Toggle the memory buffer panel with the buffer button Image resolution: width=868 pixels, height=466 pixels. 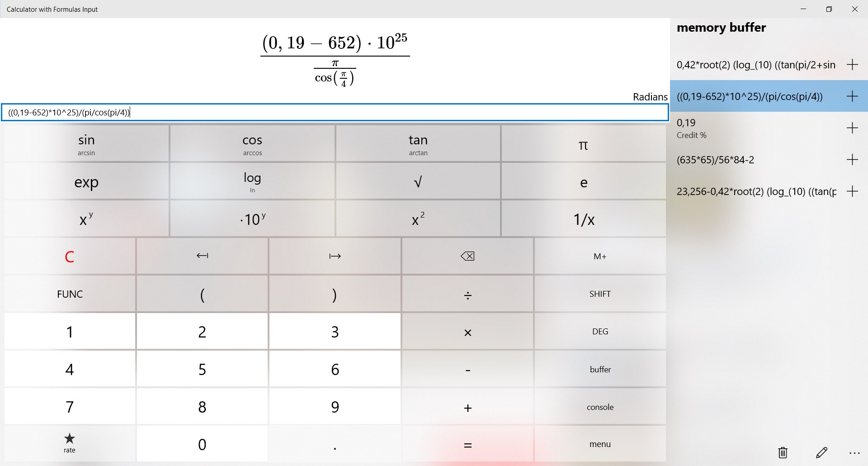coord(600,369)
